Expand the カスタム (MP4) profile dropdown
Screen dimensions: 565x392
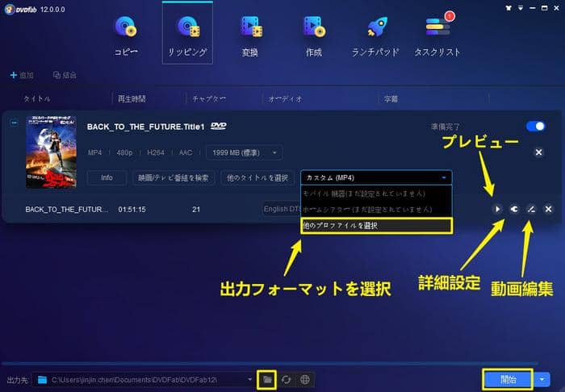[376, 177]
